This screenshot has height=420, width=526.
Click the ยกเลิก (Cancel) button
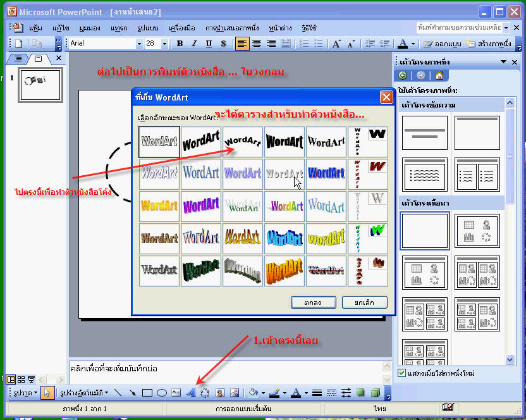(x=365, y=302)
